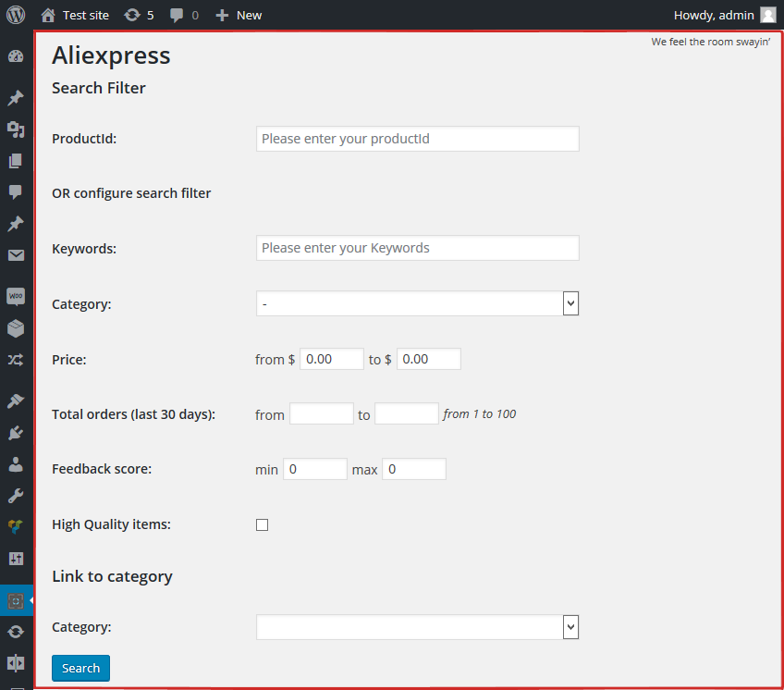This screenshot has width=784, height=690.
Task: Open the Tools wrench icon
Action: (16, 496)
